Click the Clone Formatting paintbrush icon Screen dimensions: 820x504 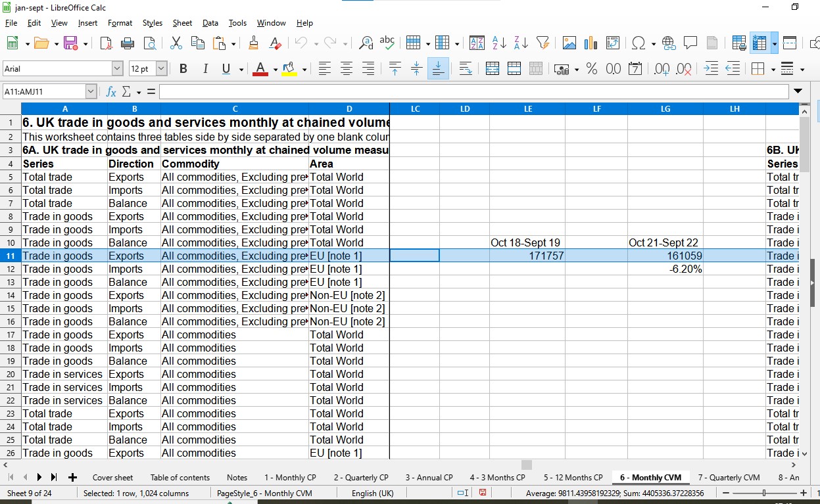point(253,43)
